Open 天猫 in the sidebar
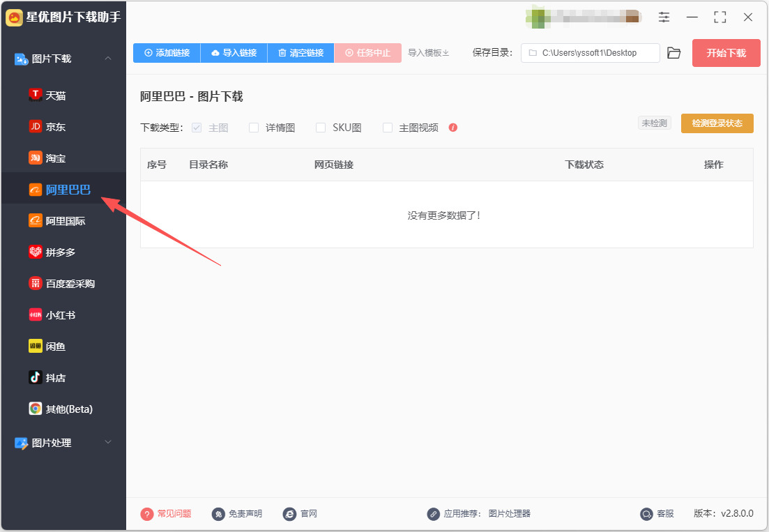The width and height of the screenshot is (769, 532). (63, 96)
